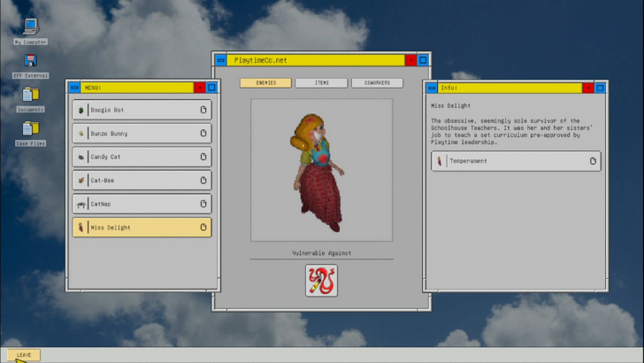The width and height of the screenshot is (644, 363).
Task: Select Candy Cat in the enemy list
Action: click(x=142, y=157)
